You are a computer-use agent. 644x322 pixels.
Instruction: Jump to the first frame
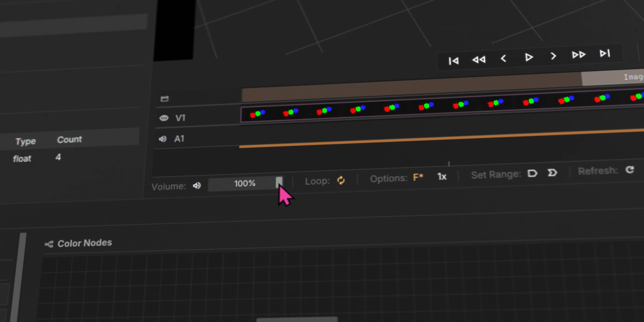pos(454,61)
